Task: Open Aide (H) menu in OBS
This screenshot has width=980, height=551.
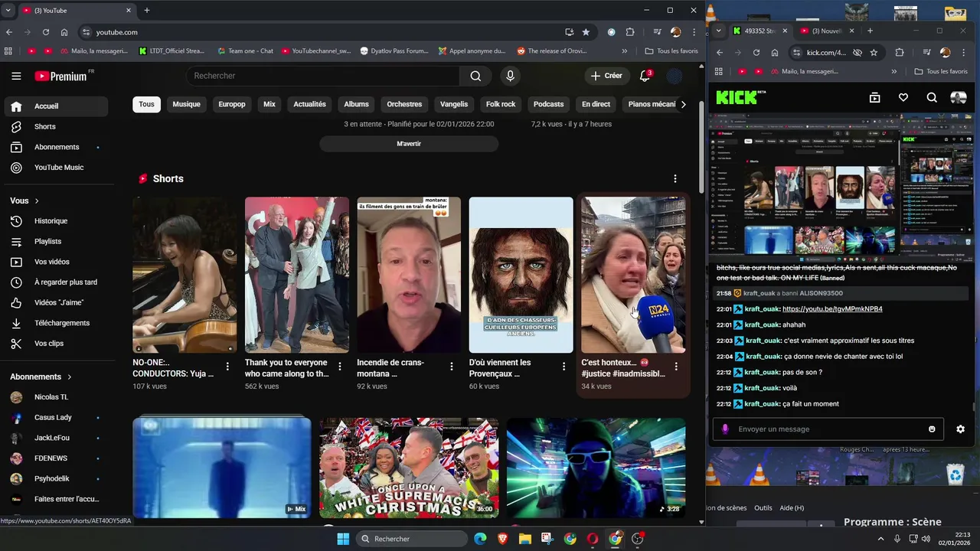Action: pyautogui.click(x=792, y=507)
